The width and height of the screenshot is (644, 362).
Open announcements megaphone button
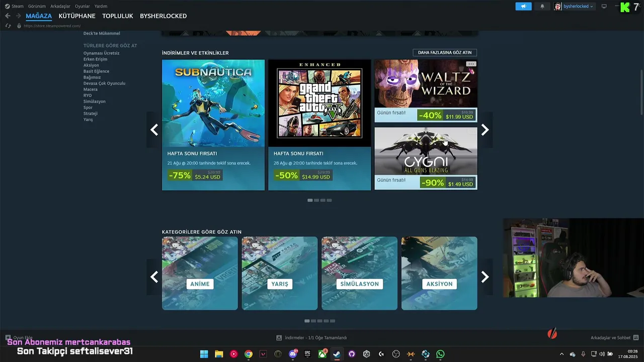pyautogui.click(x=523, y=6)
